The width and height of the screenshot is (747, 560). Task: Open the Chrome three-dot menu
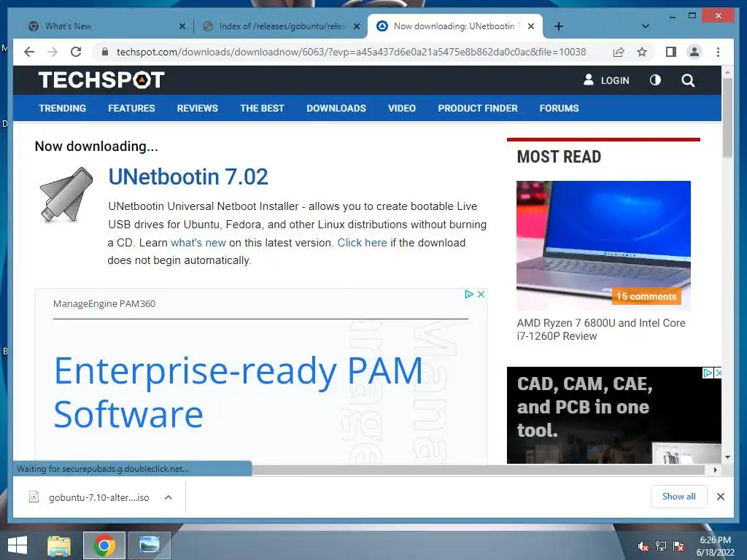pos(718,52)
